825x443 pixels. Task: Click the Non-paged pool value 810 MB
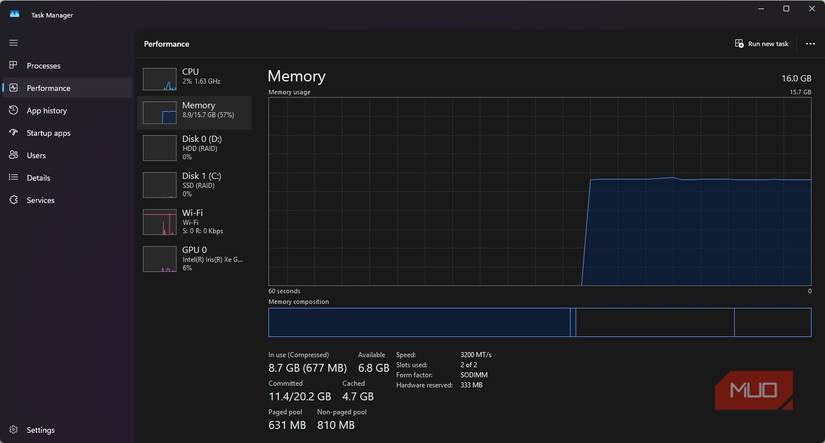pos(336,425)
